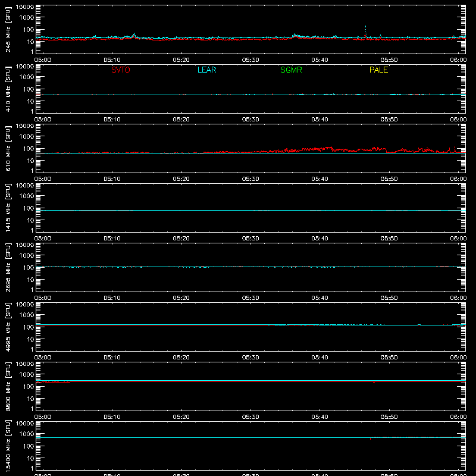Click the small red spike near 06:00 in 610 MHz plot
Viewport: 476px width, 476px height.
click(x=455, y=149)
